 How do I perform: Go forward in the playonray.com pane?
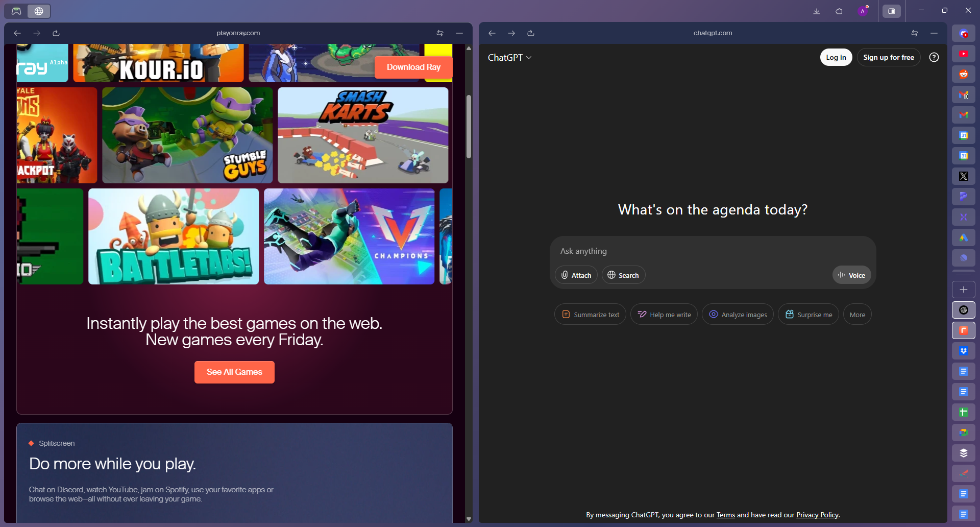37,33
